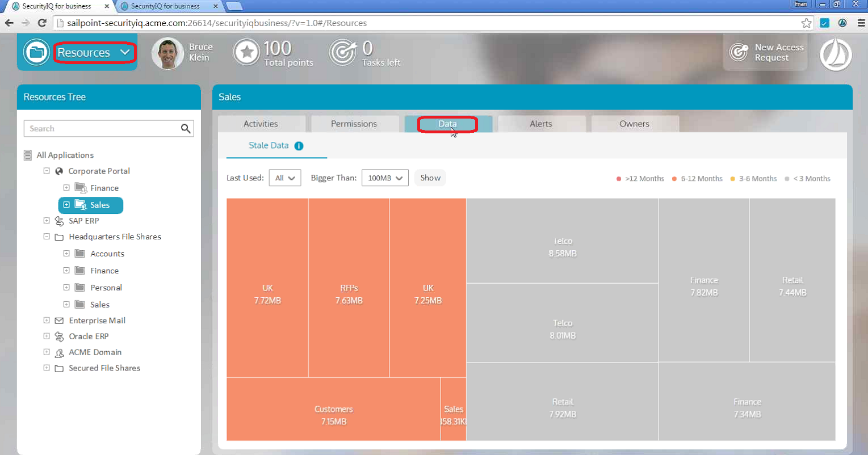Click the Personal folder icon
The image size is (868, 455).
[x=80, y=288]
